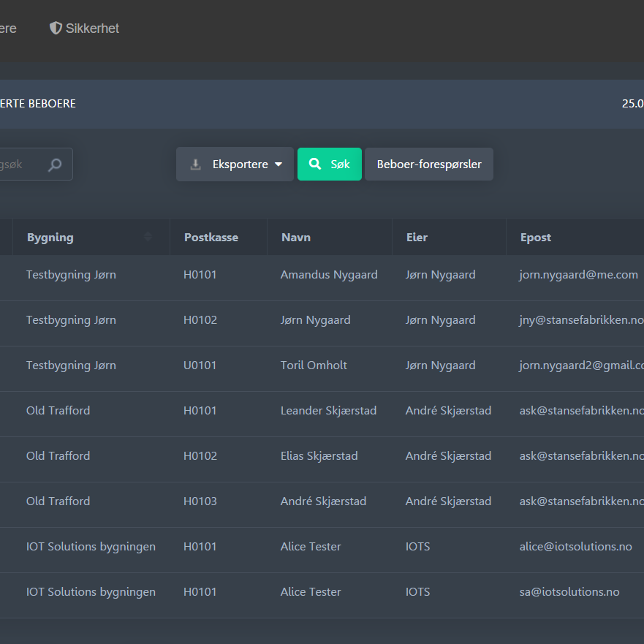Viewport: 644px width, 644px height.
Task: Click Jørn Nygaard owner in Toril Omholt row
Action: click(x=440, y=365)
